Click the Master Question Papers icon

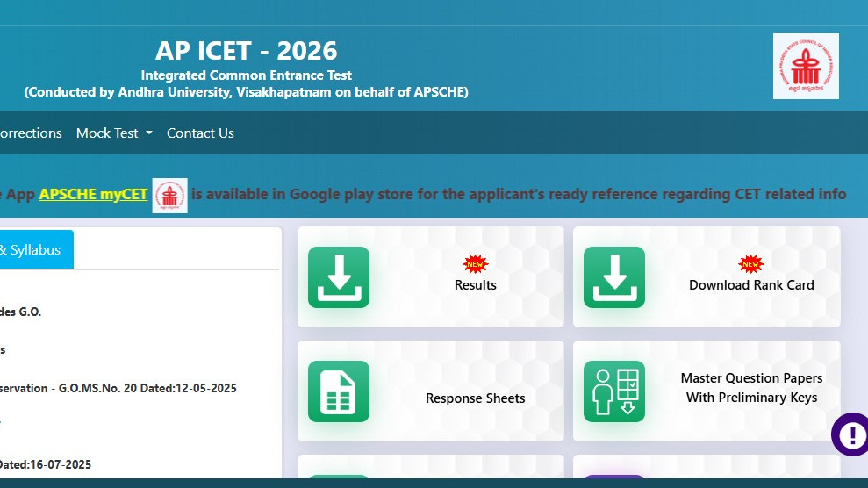tap(613, 391)
